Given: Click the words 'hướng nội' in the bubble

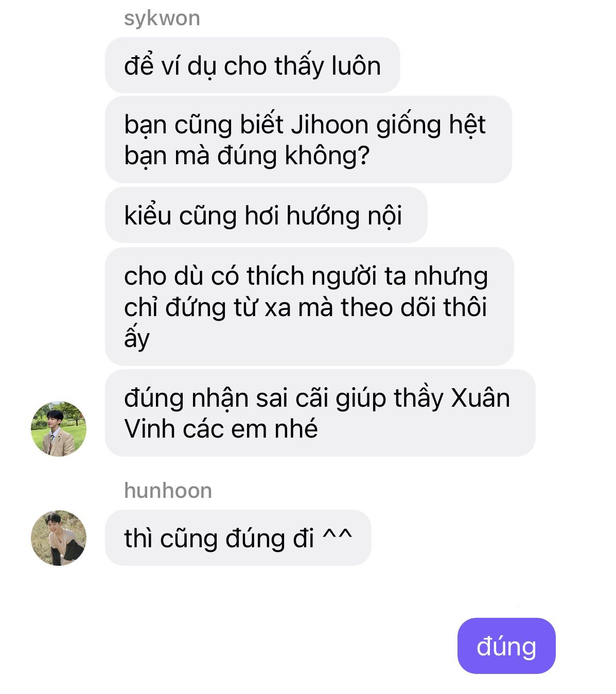Looking at the screenshot, I should click(344, 216).
